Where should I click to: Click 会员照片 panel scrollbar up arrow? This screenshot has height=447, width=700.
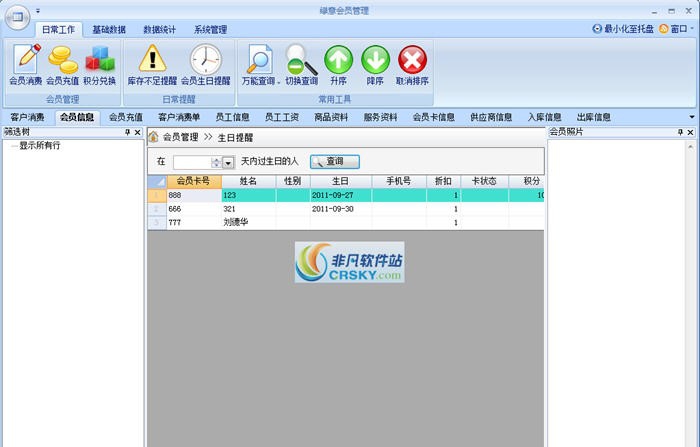pyautogui.click(x=691, y=146)
